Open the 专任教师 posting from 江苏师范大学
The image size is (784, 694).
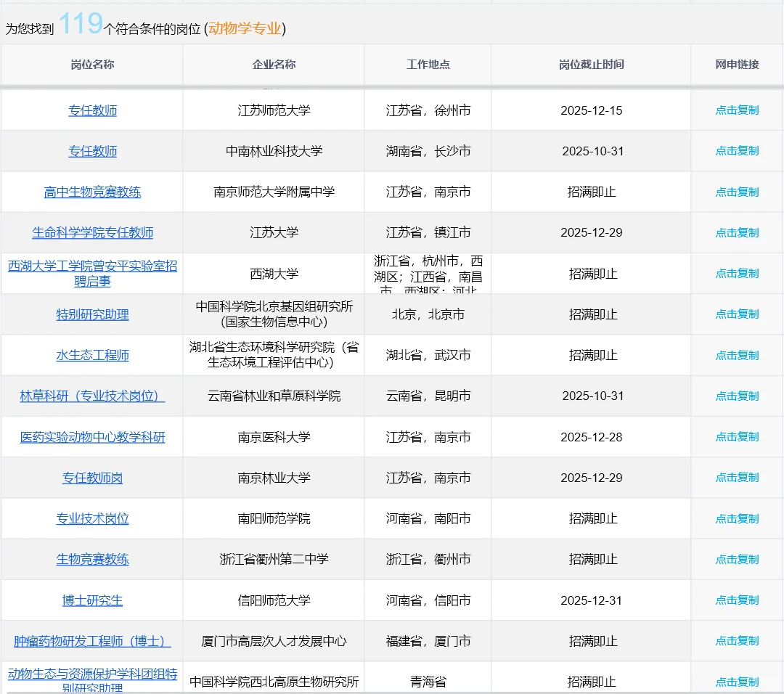click(x=92, y=110)
